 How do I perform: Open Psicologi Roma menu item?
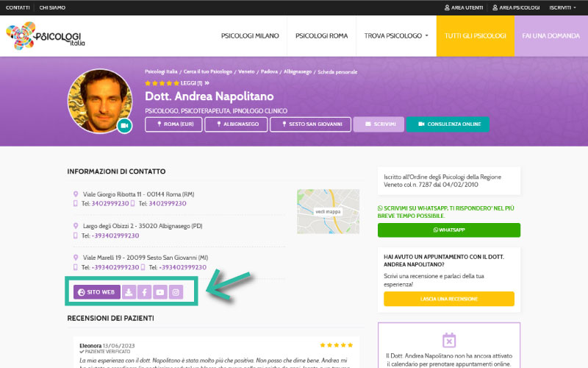321,35
